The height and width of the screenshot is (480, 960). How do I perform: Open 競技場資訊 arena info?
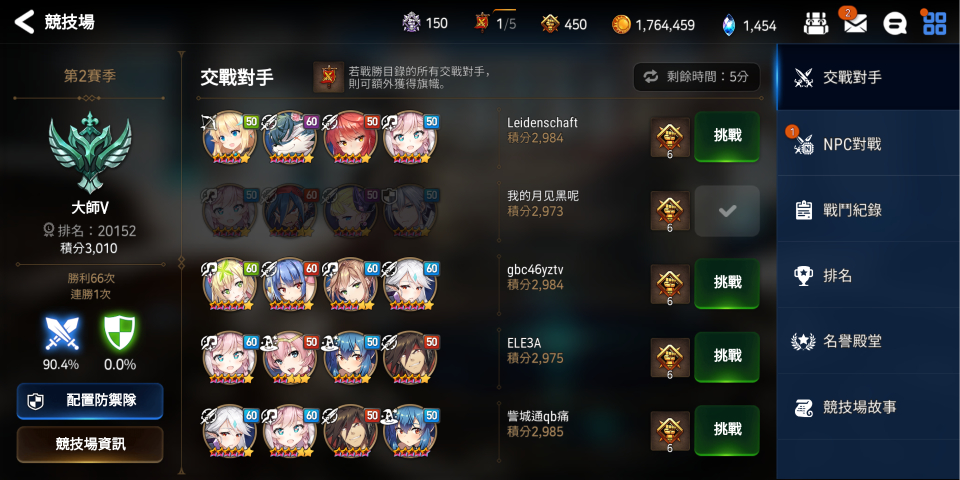[90, 444]
